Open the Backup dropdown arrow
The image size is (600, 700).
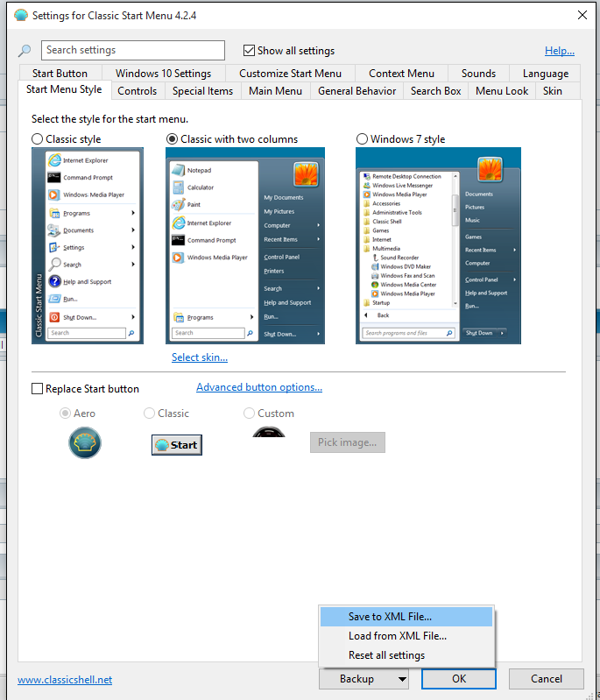click(402, 679)
